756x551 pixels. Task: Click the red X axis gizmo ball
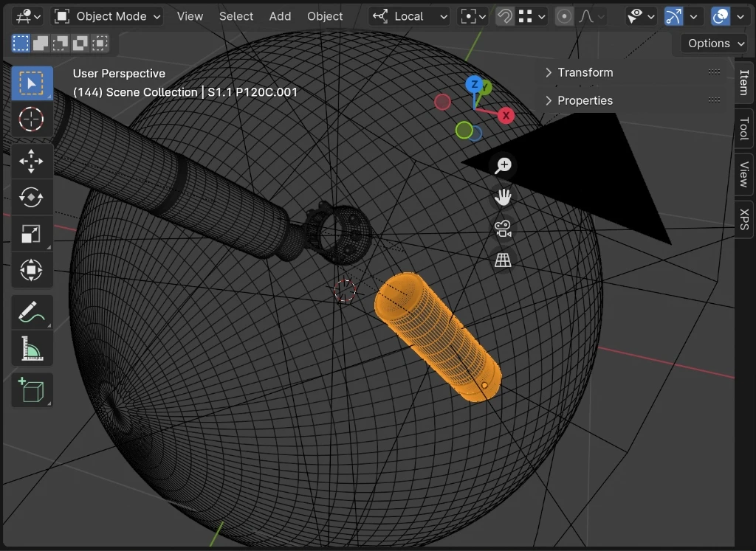[506, 116]
